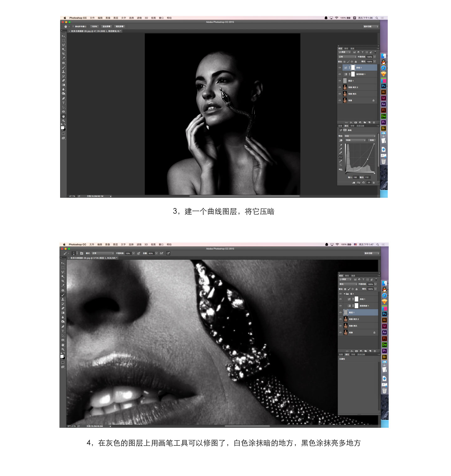
Task: Open the RGB channel dropdown in Curves panel
Action: [x=355, y=140]
